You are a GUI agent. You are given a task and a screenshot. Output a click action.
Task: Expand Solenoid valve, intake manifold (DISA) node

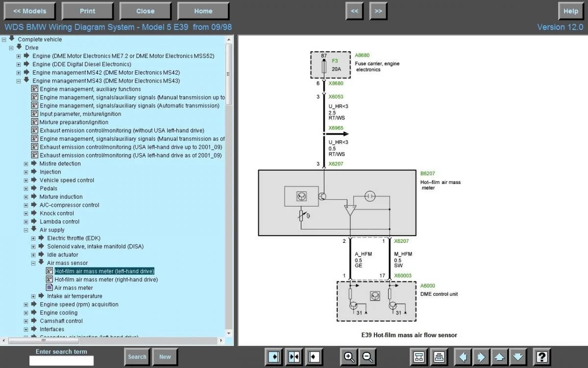(33, 247)
